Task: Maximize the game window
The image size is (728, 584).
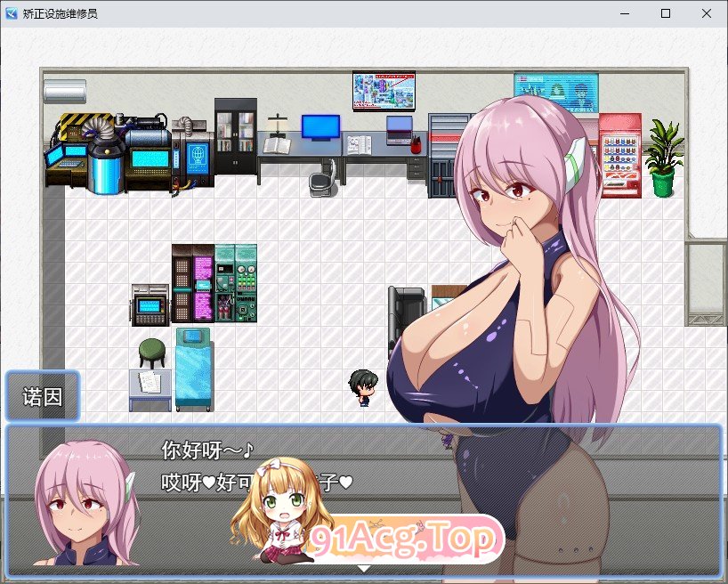Action: click(666, 13)
